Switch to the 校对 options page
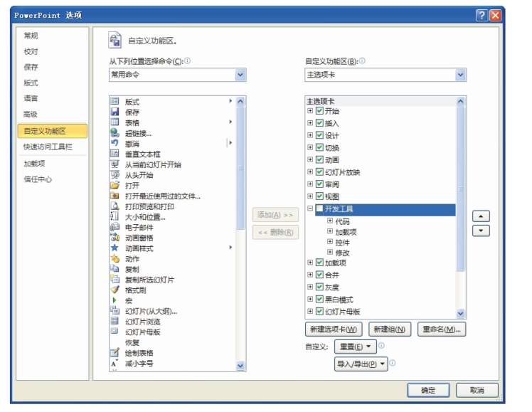Screen dimensions: 532x412 pos(31,51)
